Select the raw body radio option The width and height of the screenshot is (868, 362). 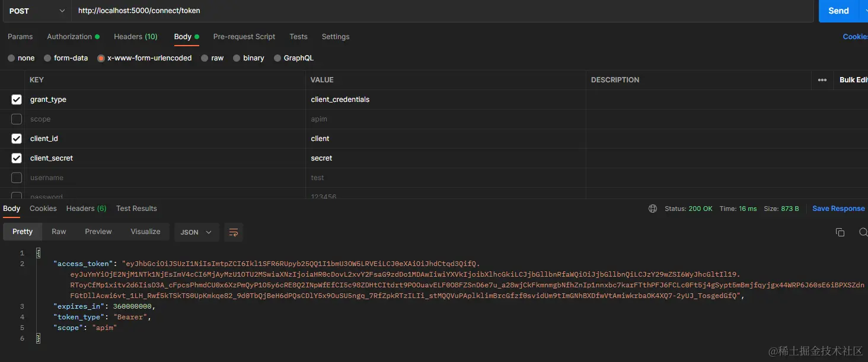[205, 58]
